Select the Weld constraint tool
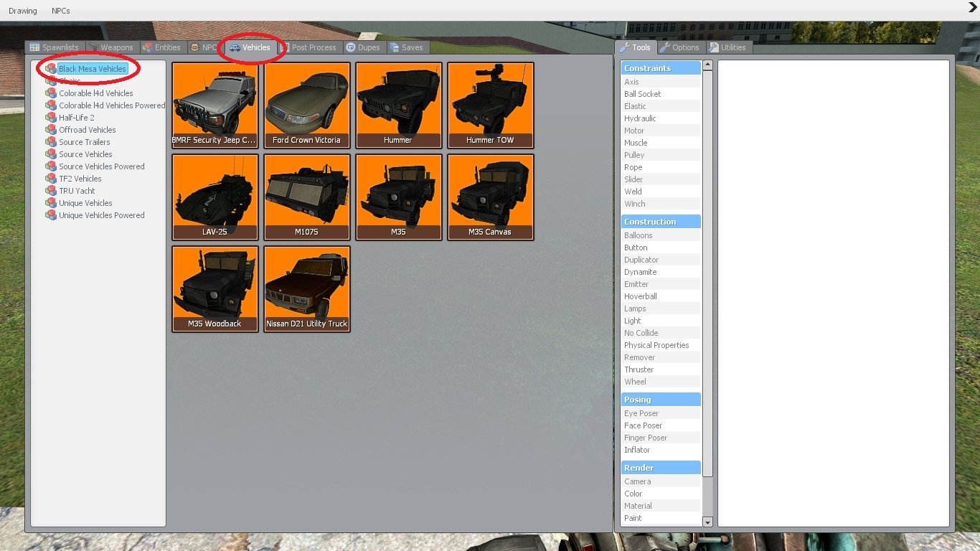980x551 pixels. pyautogui.click(x=633, y=192)
